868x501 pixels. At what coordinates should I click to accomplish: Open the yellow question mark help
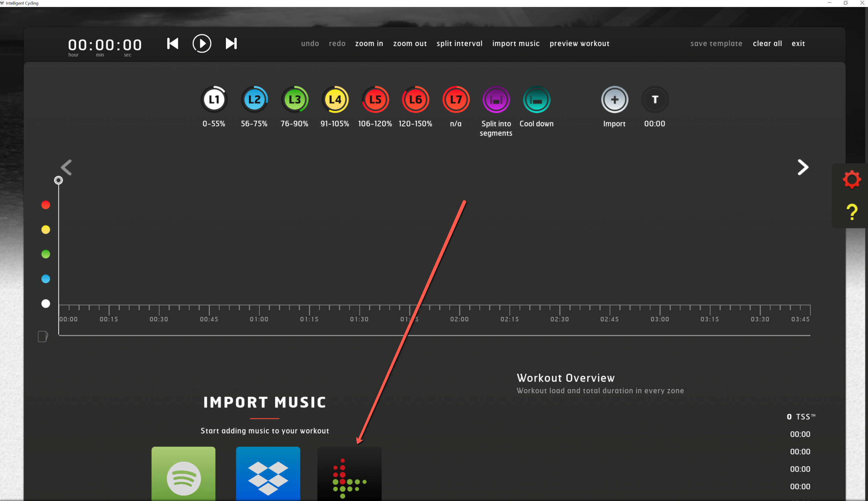click(852, 212)
